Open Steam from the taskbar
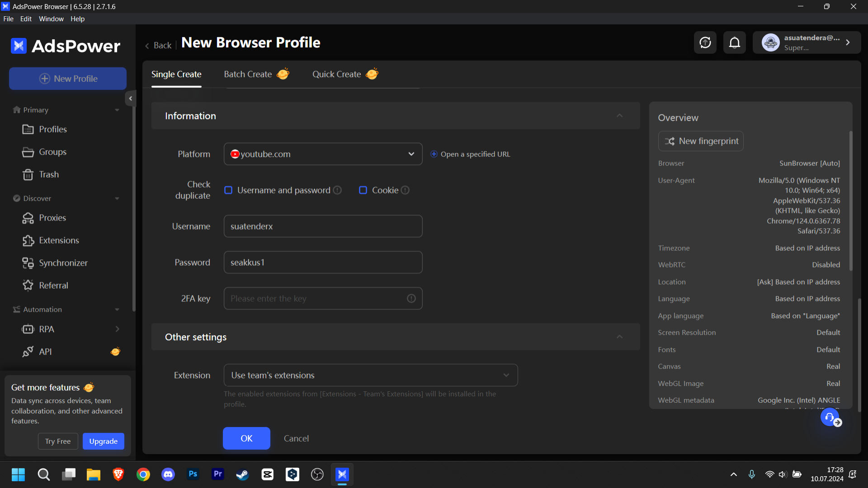This screenshot has height=488, width=868. 243,474
